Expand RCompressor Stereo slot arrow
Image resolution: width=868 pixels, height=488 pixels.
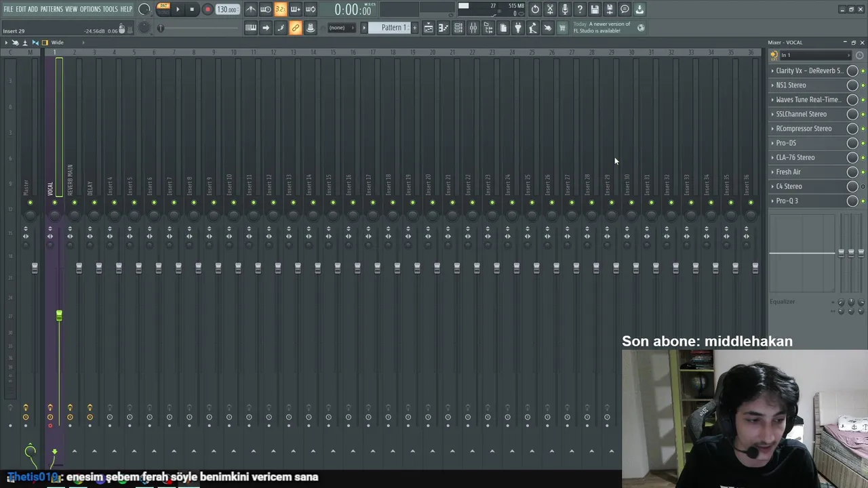[772, 129]
